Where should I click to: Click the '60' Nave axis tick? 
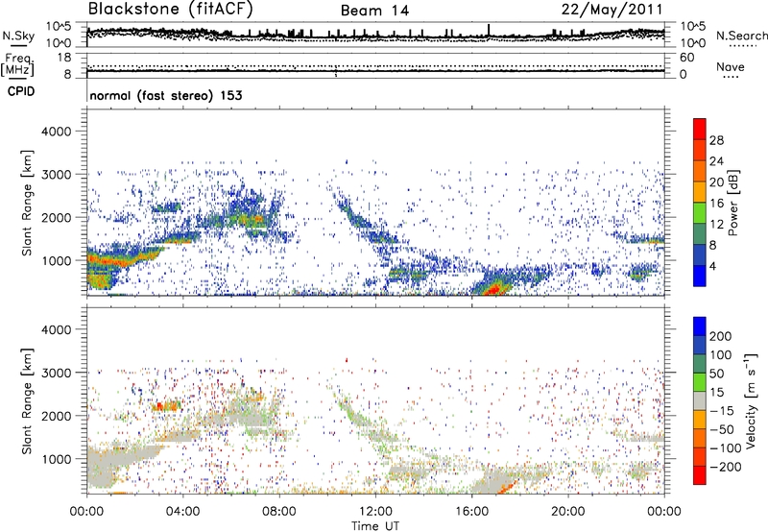pos(686,58)
